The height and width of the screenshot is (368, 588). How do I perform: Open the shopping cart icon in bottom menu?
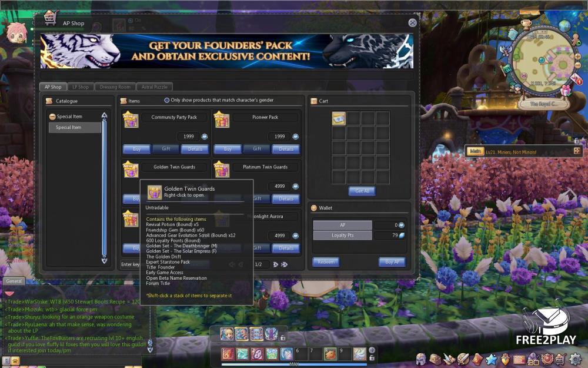(561, 359)
